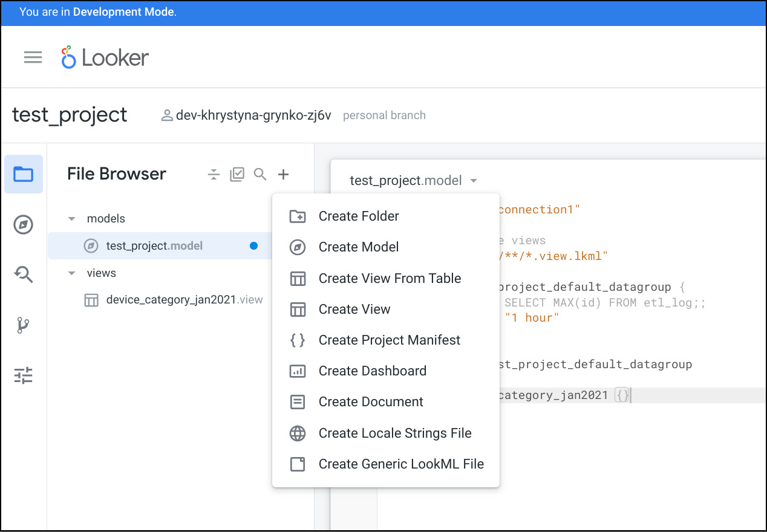Image resolution: width=767 pixels, height=532 pixels.
Task: Toggle bulk edit checkbox icon in File Browser
Action: 237,175
